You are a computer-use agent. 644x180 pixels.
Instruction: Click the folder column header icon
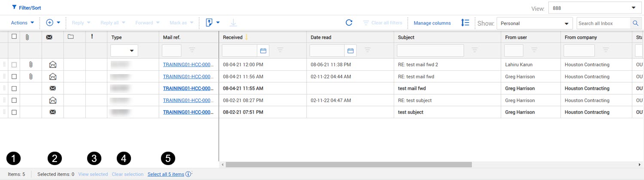click(71, 36)
